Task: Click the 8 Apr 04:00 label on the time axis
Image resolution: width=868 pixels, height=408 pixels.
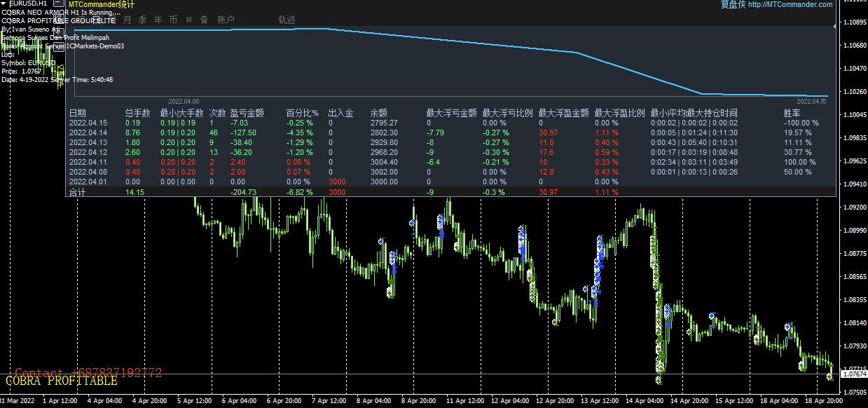Action: pyautogui.click(x=375, y=402)
